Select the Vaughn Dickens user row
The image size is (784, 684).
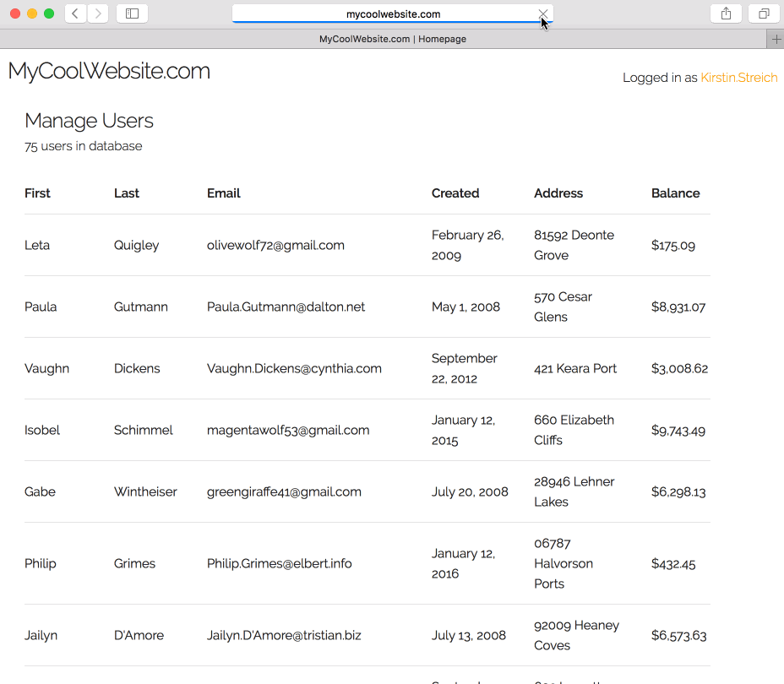click(x=367, y=369)
